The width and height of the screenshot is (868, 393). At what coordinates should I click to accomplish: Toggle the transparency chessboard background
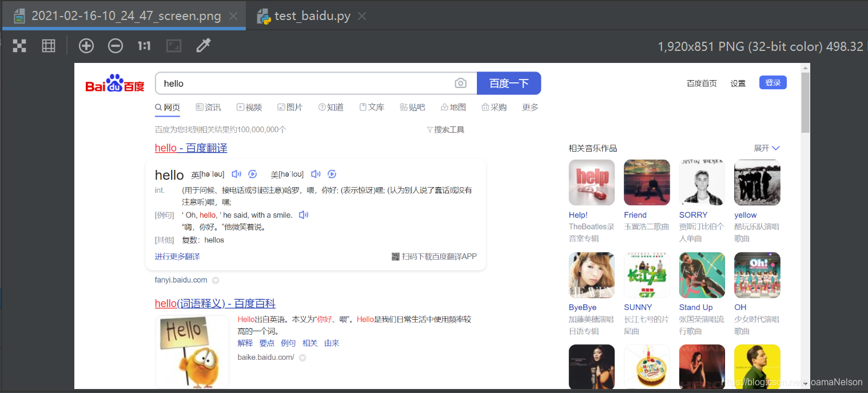point(19,46)
